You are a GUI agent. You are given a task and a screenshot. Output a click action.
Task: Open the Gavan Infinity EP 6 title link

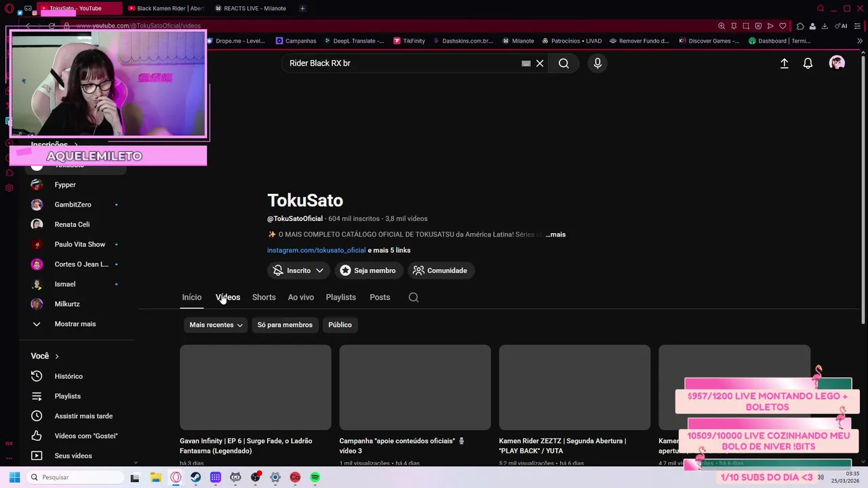tap(246, 445)
